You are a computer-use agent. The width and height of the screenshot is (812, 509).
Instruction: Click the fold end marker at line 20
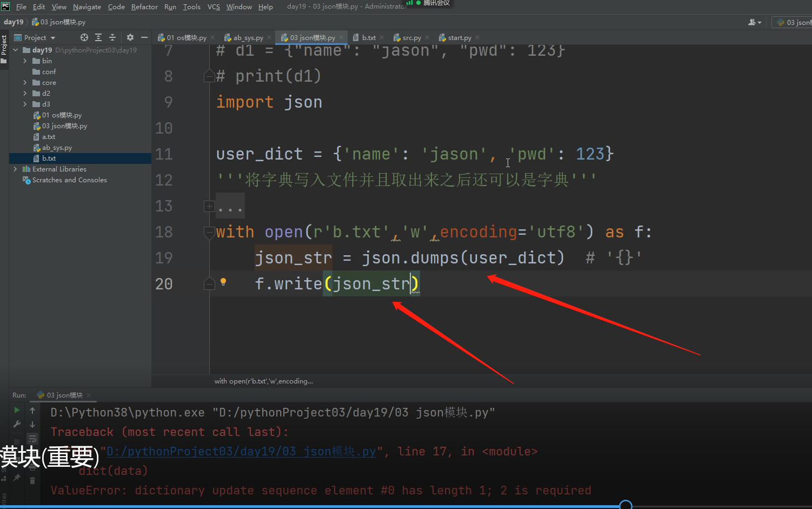(x=209, y=284)
